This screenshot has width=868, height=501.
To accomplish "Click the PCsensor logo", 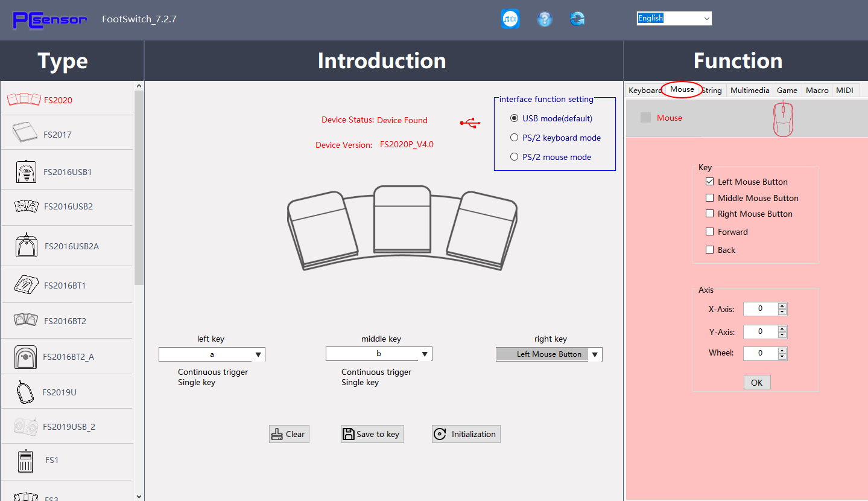I will pos(49,19).
